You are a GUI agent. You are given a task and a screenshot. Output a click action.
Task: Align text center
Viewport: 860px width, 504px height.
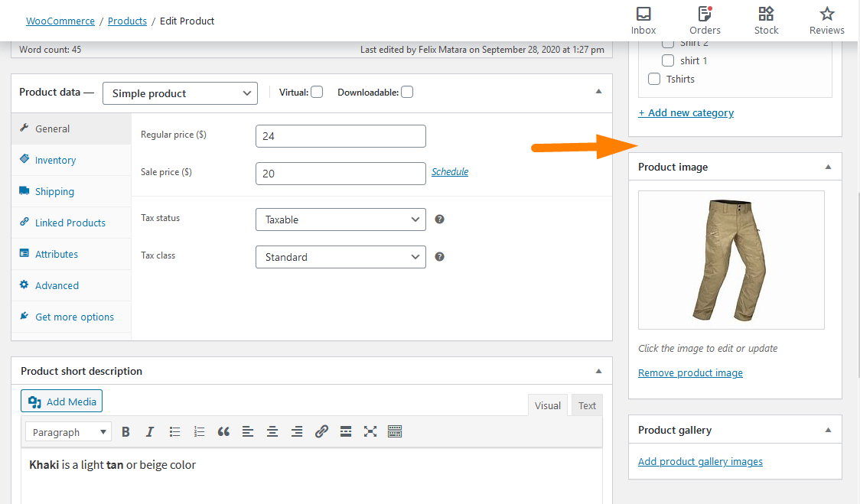pyautogui.click(x=272, y=431)
